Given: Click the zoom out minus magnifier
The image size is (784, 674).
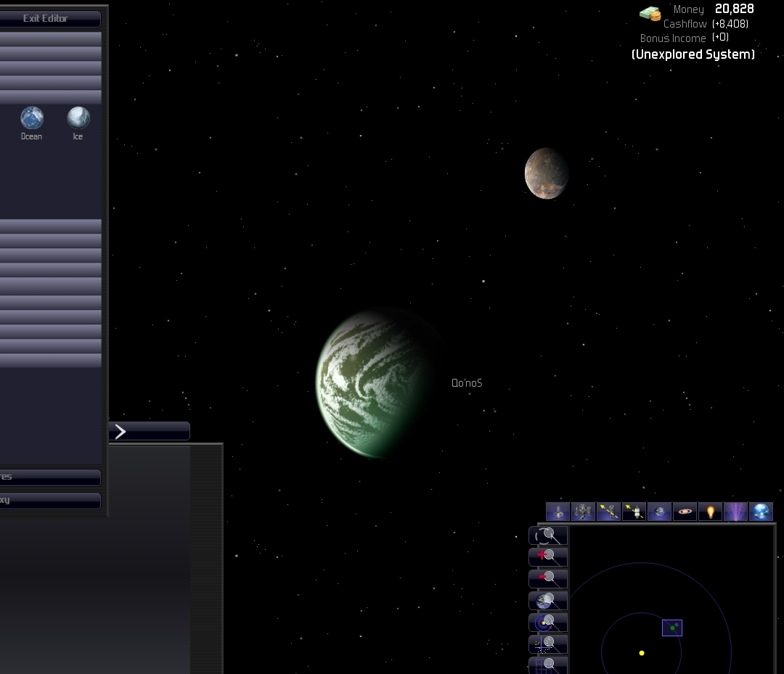Looking at the screenshot, I should pos(548,578).
